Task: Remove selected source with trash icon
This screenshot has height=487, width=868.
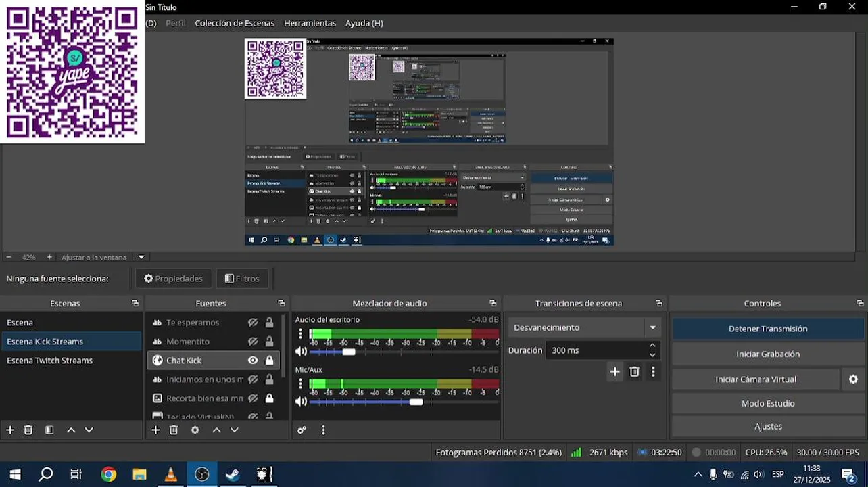Action: 174,430
